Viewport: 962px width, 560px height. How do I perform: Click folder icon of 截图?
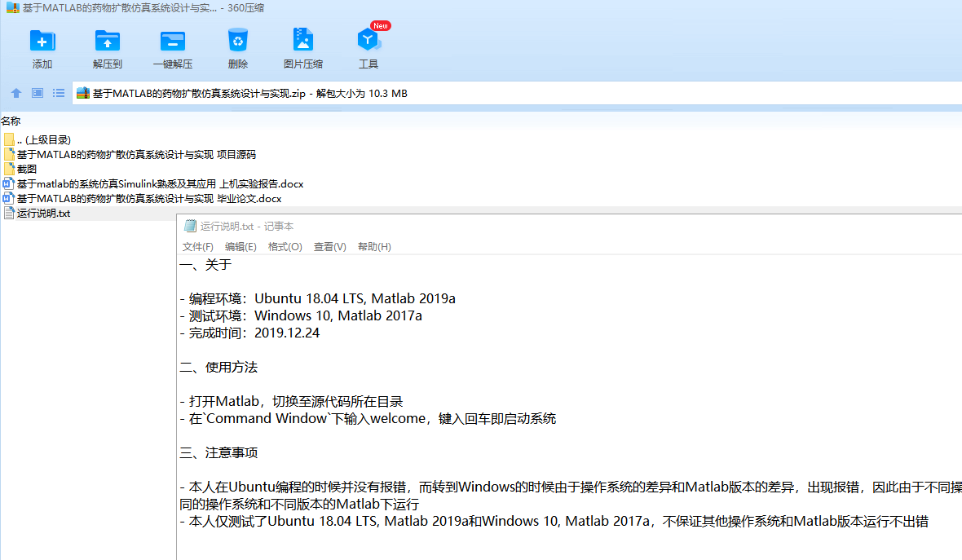pyautogui.click(x=9, y=170)
